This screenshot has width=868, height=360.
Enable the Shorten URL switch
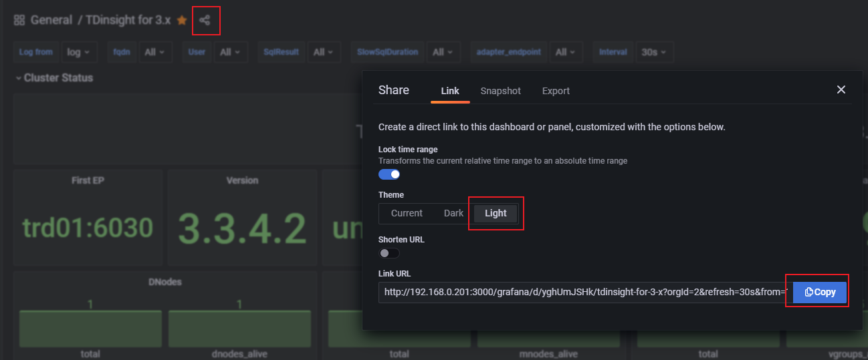(x=389, y=253)
